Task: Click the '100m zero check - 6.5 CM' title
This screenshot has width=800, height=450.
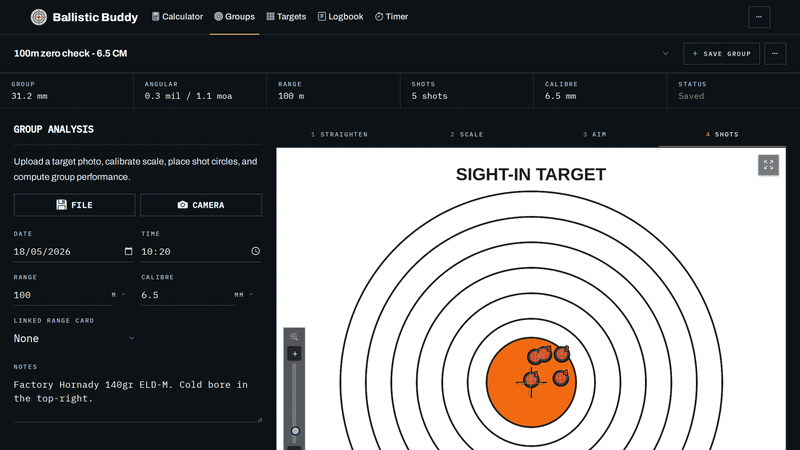Action: click(70, 54)
